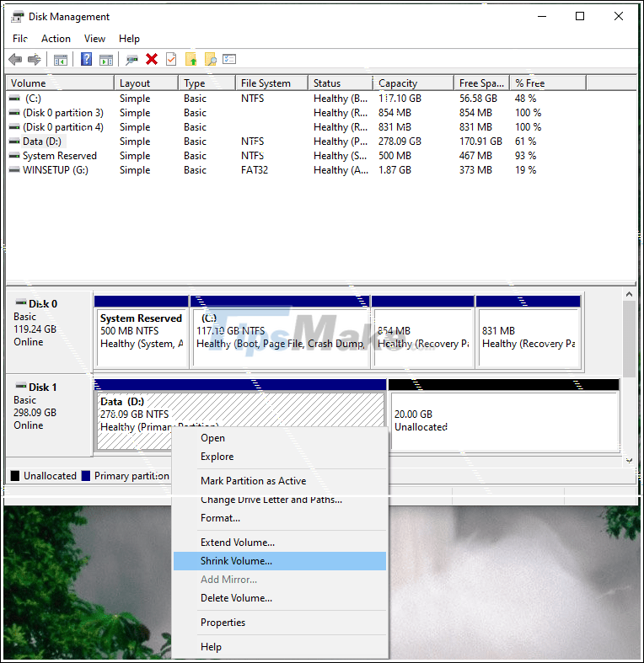Click the blue Primary partition legend swatch
Image resolution: width=644 pixels, height=663 pixels.
(x=86, y=476)
